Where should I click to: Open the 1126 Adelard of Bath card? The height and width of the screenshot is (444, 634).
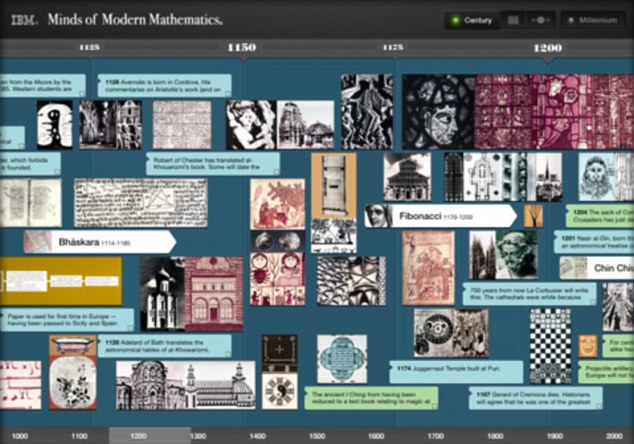(x=165, y=347)
